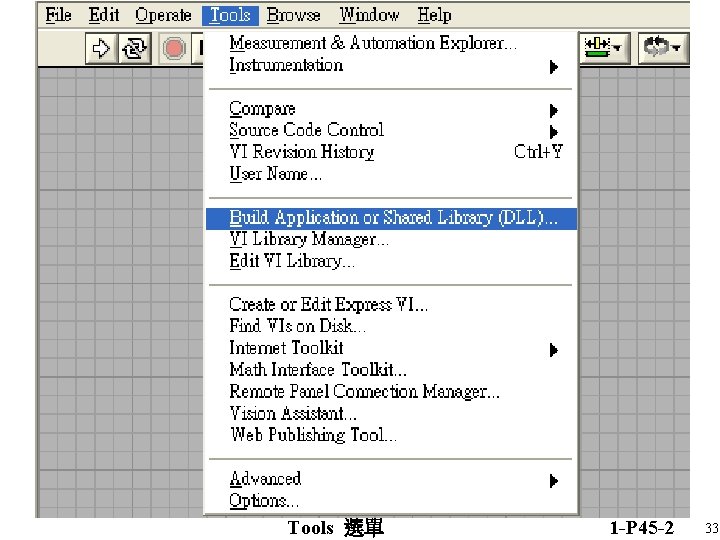Open the Operate menu

click(163, 15)
